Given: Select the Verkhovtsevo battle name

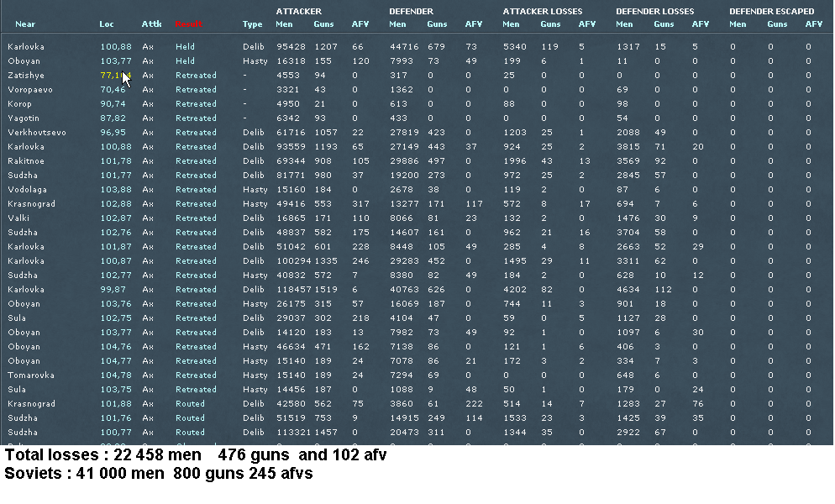Looking at the screenshot, I should [x=37, y=133].
